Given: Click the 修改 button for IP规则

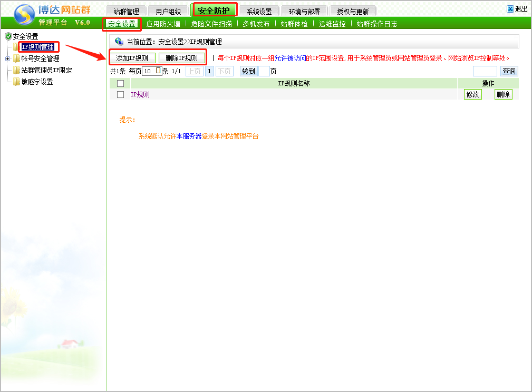Looking at the screenshot, I should click(x=472, y=94).
